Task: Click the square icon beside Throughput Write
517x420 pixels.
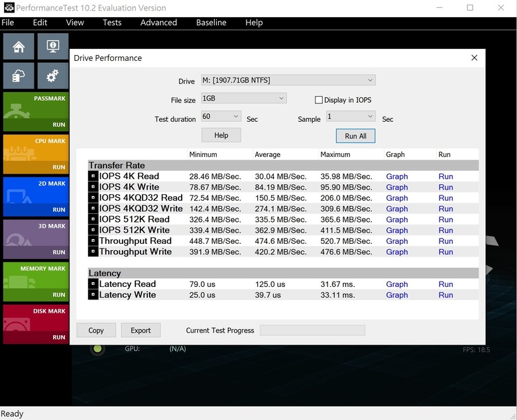Action: point(93,252)
